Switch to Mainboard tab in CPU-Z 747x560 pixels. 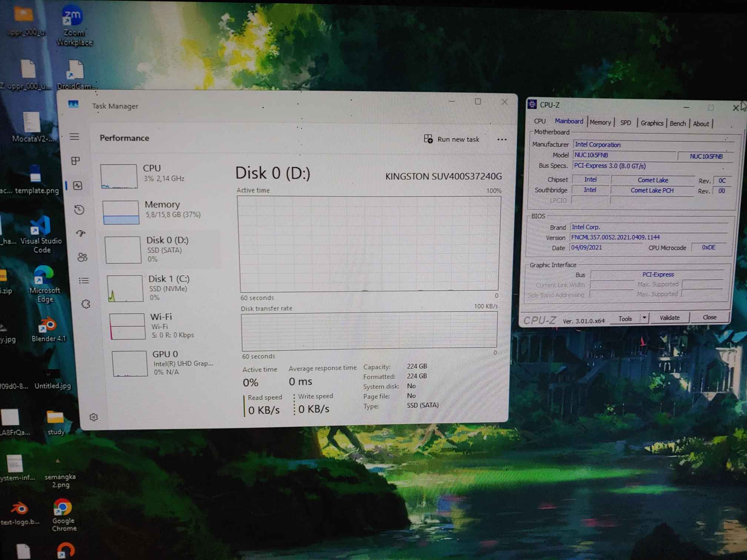(x=569, y=121)
